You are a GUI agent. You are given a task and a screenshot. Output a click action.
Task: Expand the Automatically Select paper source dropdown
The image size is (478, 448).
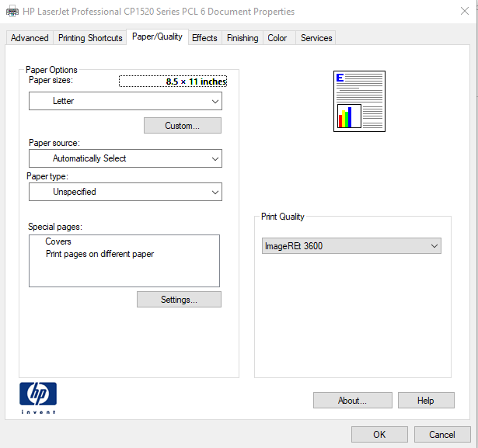(x=125, y=158)
